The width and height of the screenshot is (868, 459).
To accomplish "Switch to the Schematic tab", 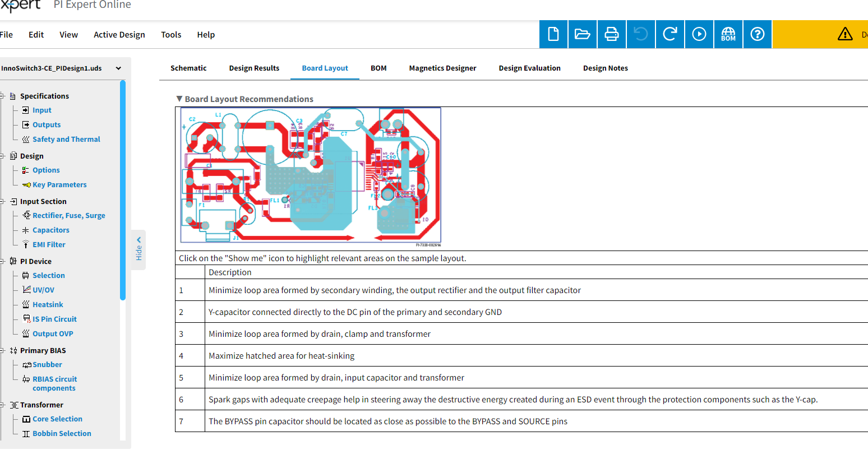I will pyautogui.click(x=188, y=68).
